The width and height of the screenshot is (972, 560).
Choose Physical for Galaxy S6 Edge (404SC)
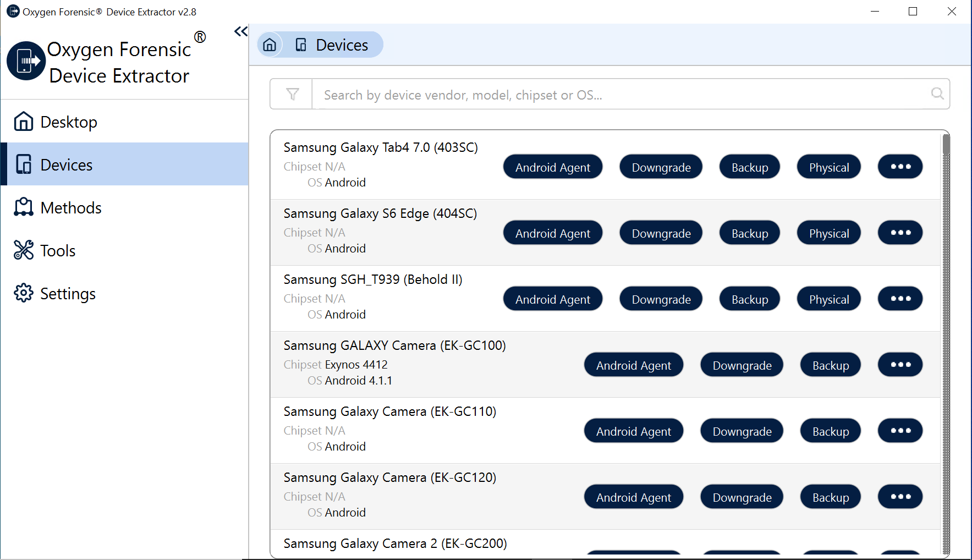coord(829,233)
